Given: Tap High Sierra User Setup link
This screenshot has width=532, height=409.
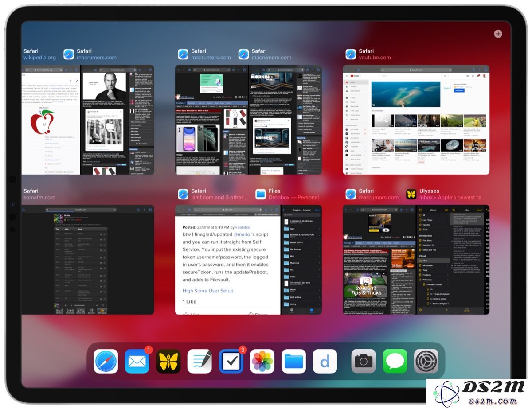Looking at the screenshot, I should (208, 291).
